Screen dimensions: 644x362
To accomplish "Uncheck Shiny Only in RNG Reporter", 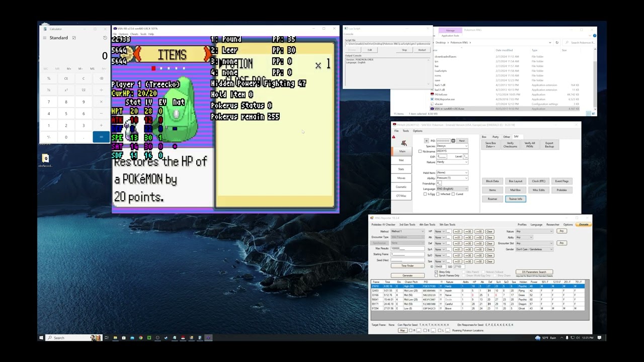I will click(436, 272).
